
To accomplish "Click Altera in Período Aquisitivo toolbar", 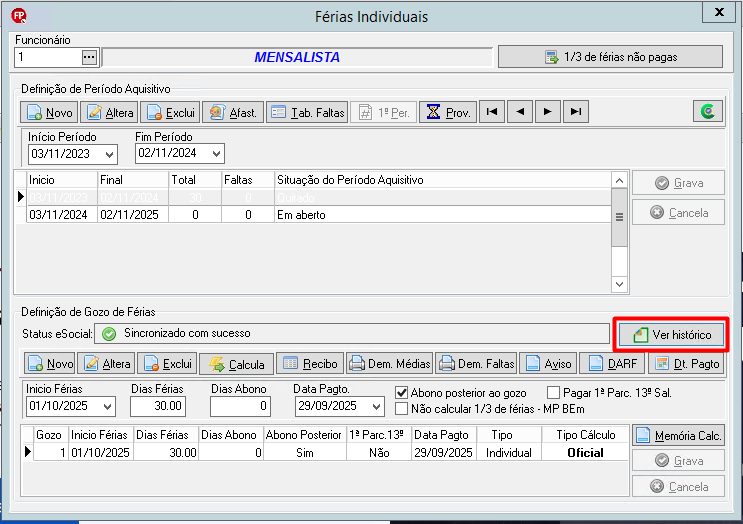I will tap(109, 112).
